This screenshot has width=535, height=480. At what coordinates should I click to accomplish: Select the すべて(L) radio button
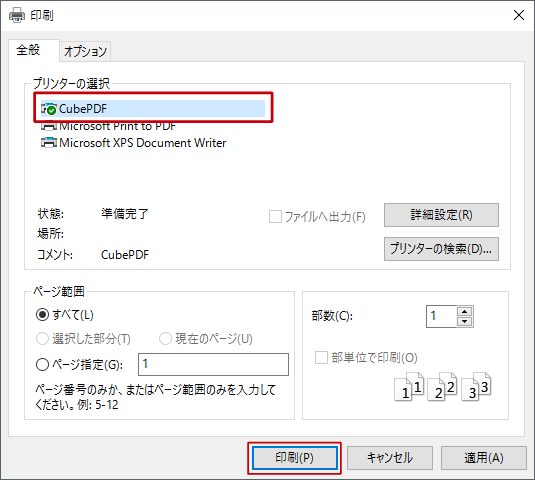(42, 315)
